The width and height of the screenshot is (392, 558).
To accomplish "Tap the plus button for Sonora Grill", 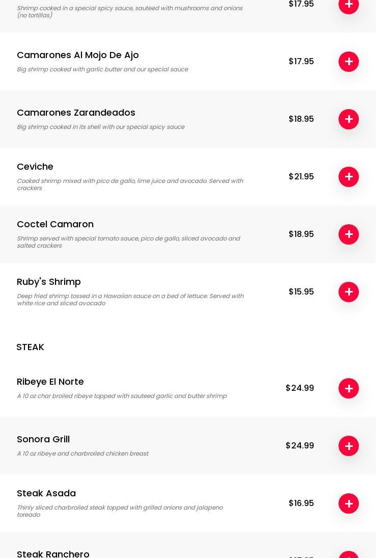I will [349, 446].
